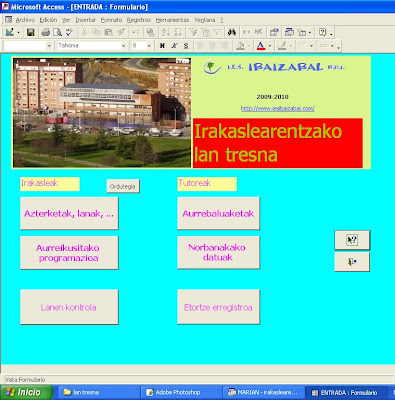Open the Registros menu
This screenshot has width=395, height=400.
(139, 20)
